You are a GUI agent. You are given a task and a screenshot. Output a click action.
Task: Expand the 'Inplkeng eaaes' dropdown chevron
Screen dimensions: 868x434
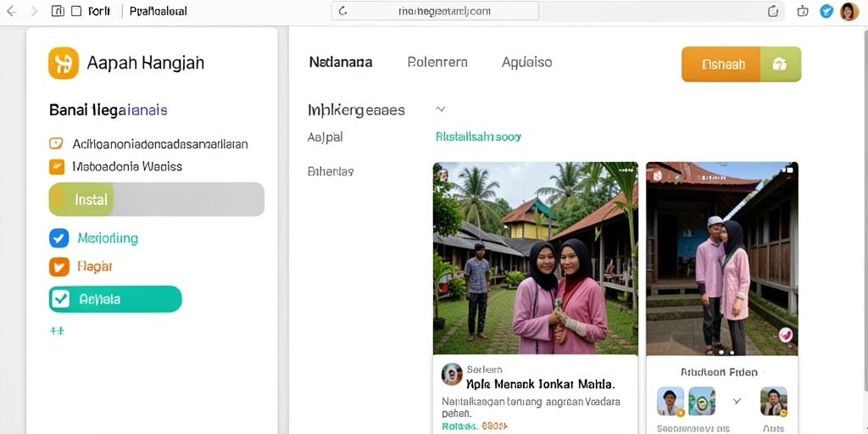point(440,109)
